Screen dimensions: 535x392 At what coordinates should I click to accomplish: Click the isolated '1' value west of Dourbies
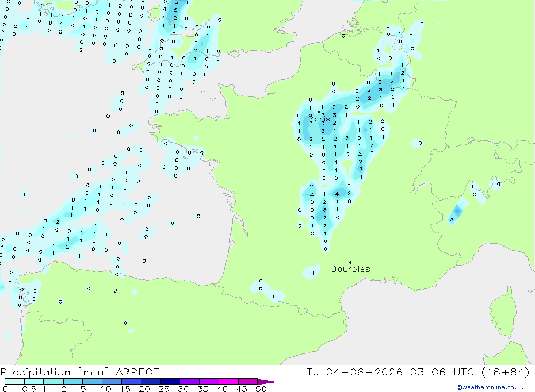click(313, 273)
